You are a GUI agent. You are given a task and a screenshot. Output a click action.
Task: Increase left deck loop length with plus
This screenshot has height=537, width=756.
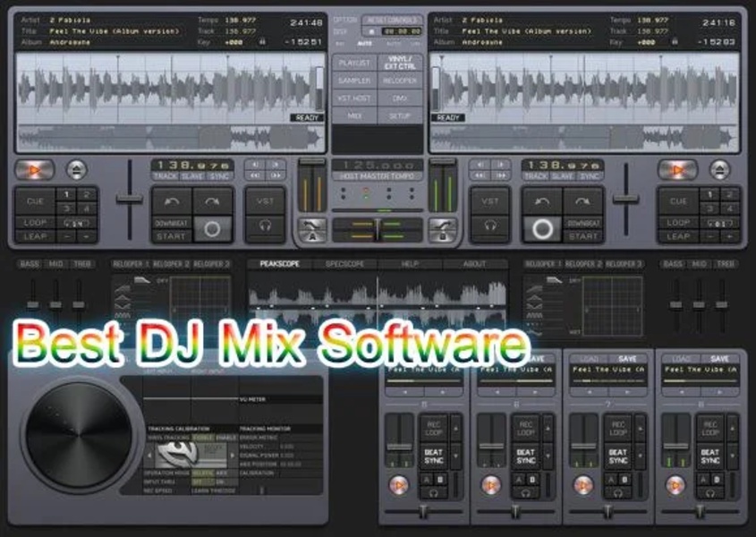coord(88,236)
